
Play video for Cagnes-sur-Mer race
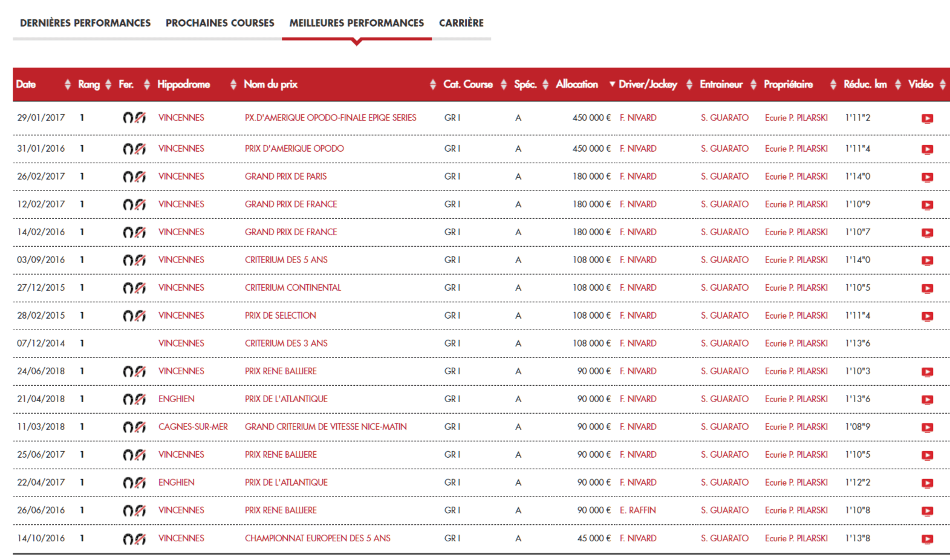point(927,428)
